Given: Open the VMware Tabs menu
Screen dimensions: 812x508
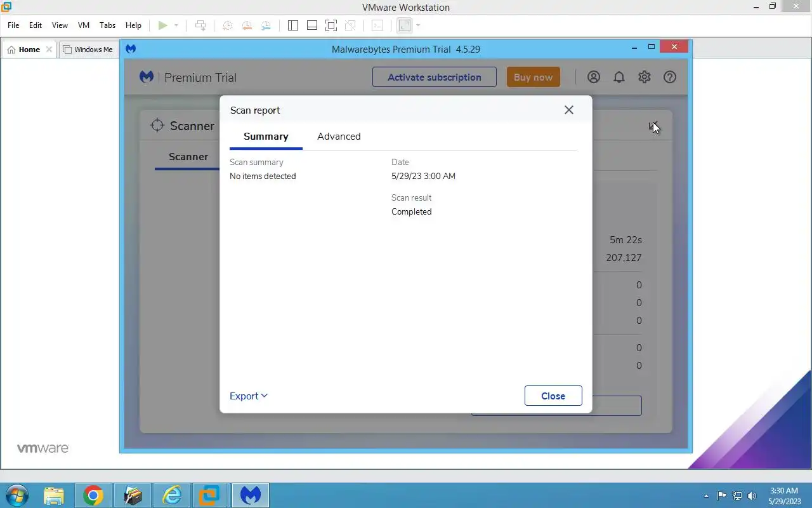Looking at the screenshot, I should (x=108, y=25).
